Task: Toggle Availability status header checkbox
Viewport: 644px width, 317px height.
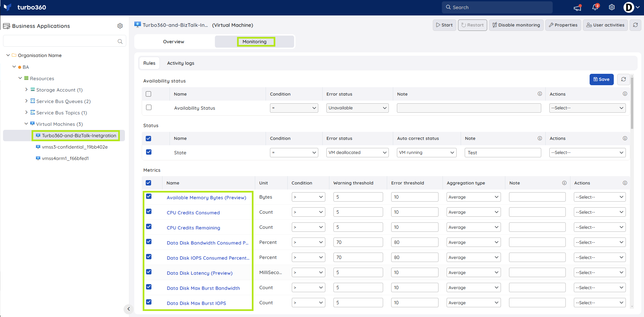Action: point(148,94)
